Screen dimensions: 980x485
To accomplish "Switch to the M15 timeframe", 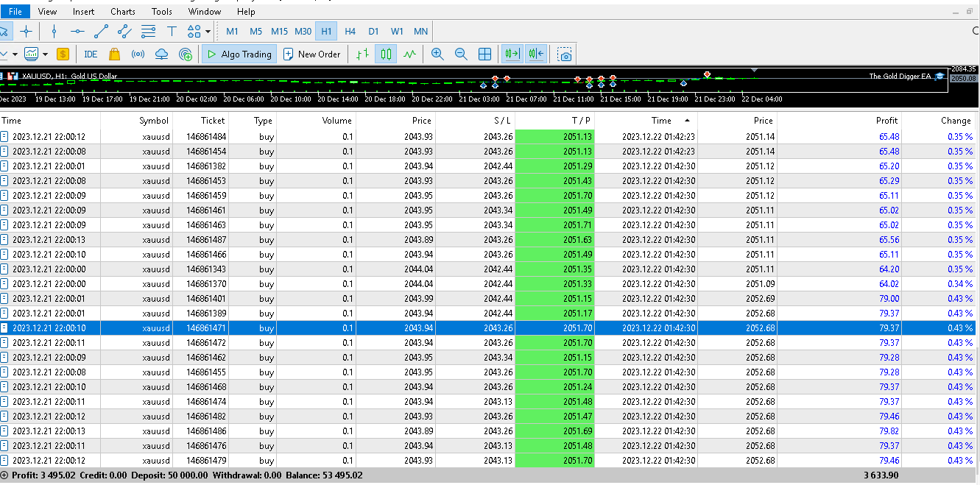I will point(279,31).
